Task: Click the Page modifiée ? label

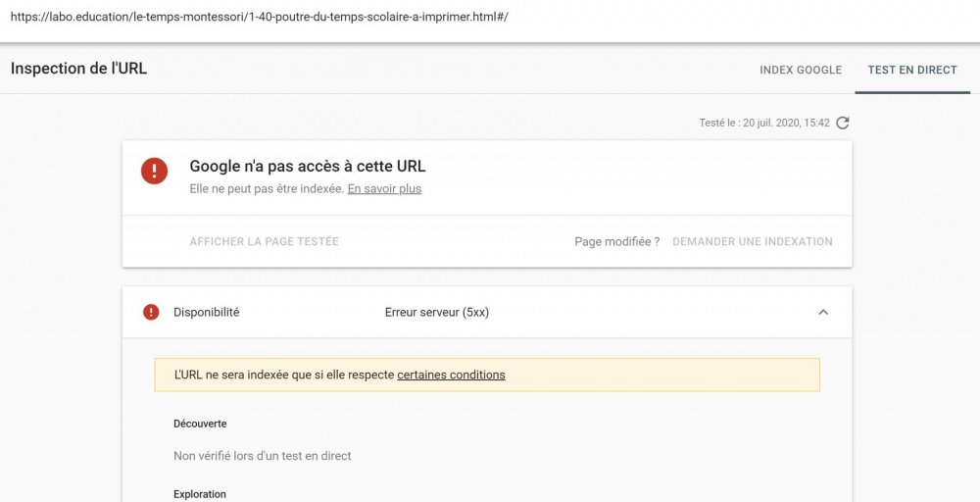Action: [616, 242]
